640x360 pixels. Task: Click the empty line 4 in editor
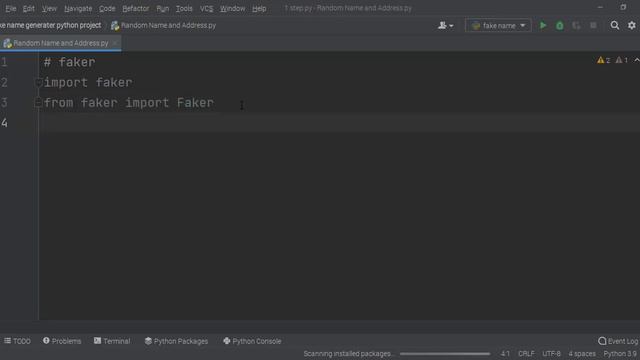[340, 122]
